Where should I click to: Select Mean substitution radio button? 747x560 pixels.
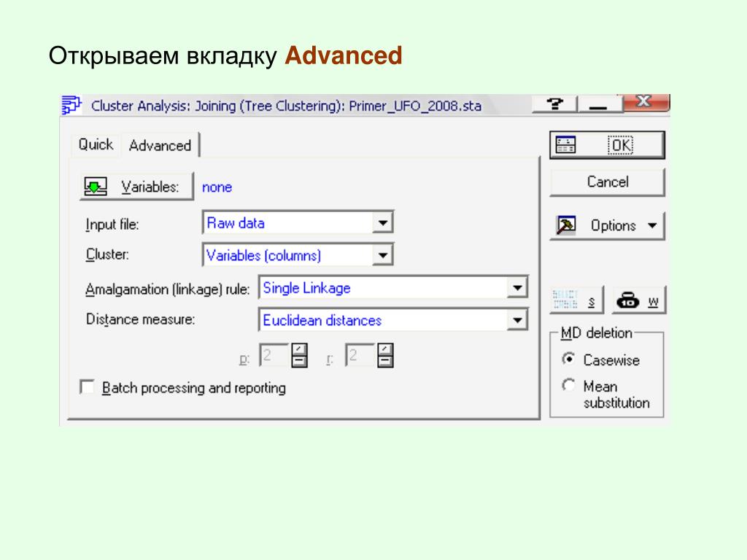click(x=568, y=384)
